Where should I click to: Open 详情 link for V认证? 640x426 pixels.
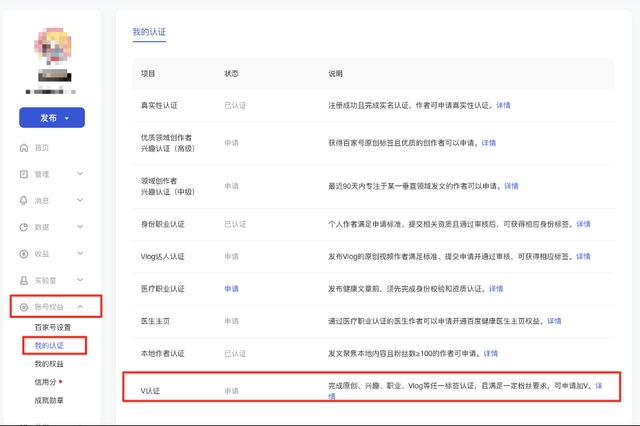[x=598, y=386]
